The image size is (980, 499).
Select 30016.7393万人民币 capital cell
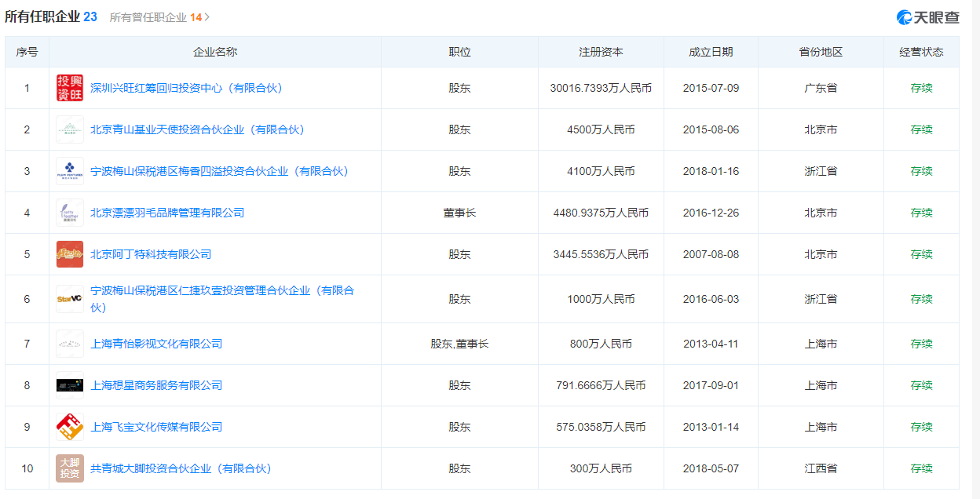click(601, 88)
